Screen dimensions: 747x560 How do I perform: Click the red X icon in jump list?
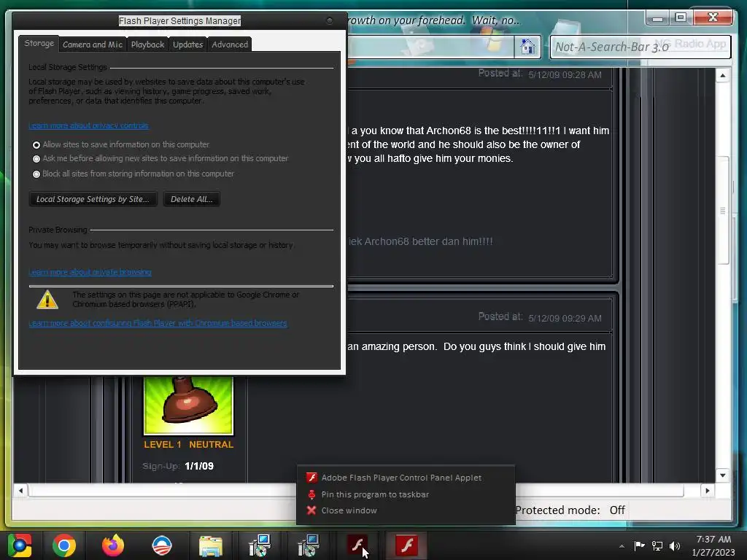pos(311,510)
